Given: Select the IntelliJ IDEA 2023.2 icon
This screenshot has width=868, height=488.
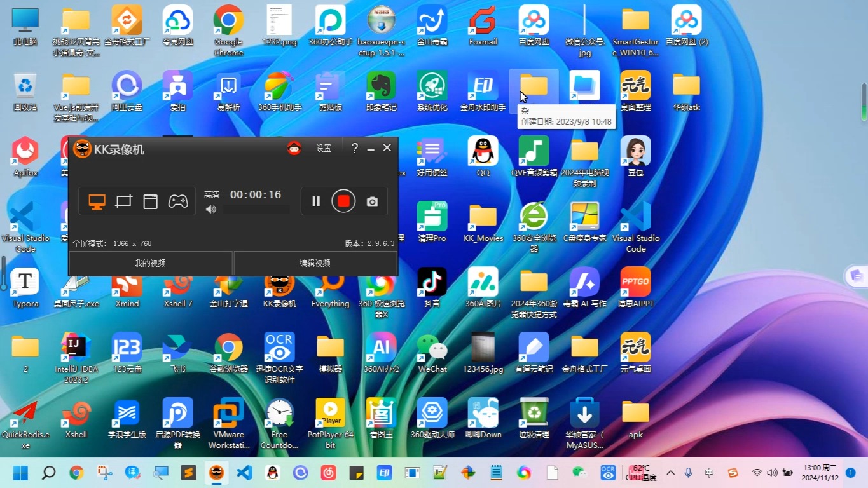Looking at the screenshot, I should (x=76, y=358).
